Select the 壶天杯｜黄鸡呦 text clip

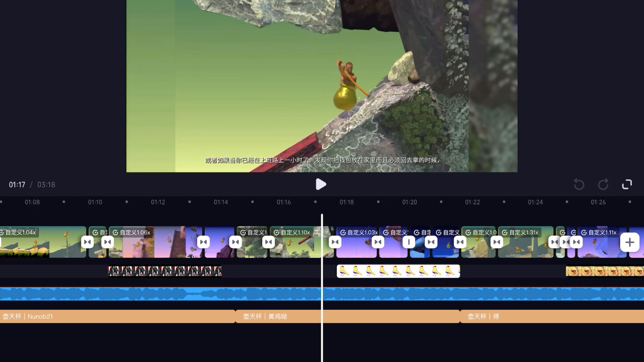coord(347,316)
